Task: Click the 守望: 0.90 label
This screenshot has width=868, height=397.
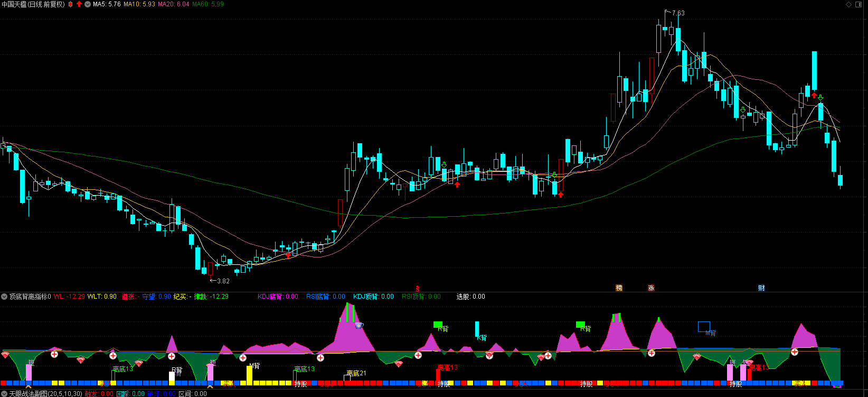Action: (157, 297)
